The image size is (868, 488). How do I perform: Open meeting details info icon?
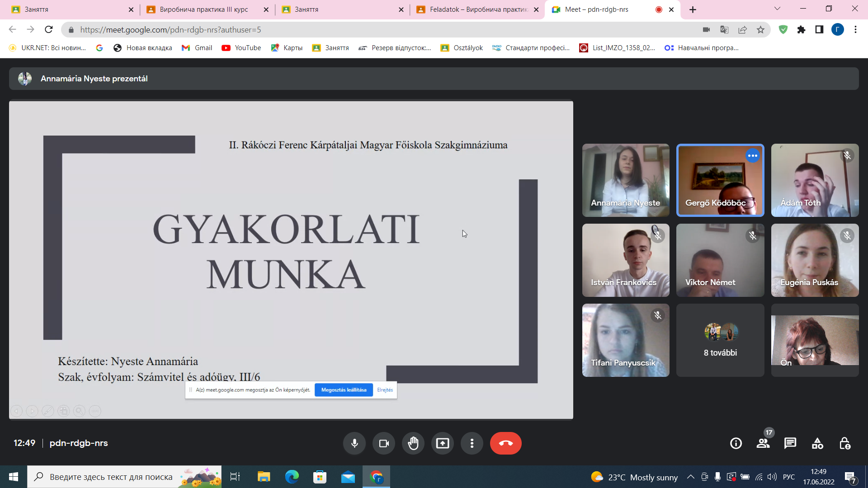point(736,443)
